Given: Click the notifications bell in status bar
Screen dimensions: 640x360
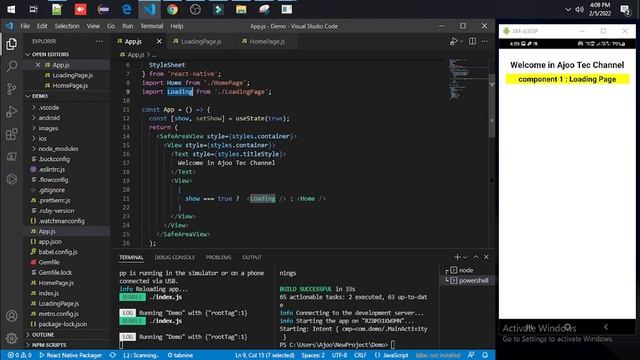Looking at the screenshot, I should point(485,355).
